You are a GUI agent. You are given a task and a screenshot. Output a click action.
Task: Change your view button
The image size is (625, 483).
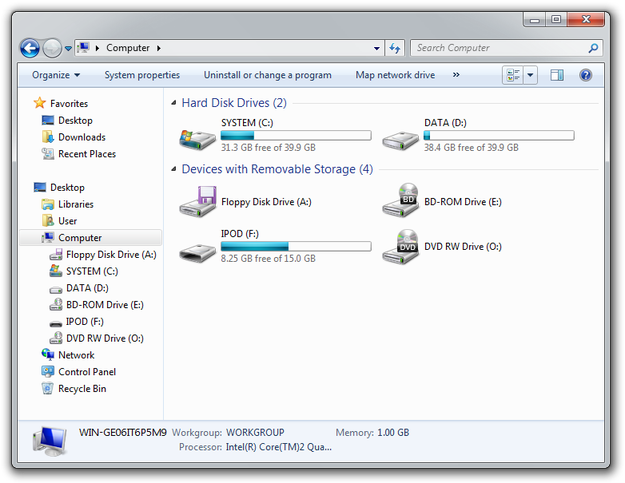point(513,75)
